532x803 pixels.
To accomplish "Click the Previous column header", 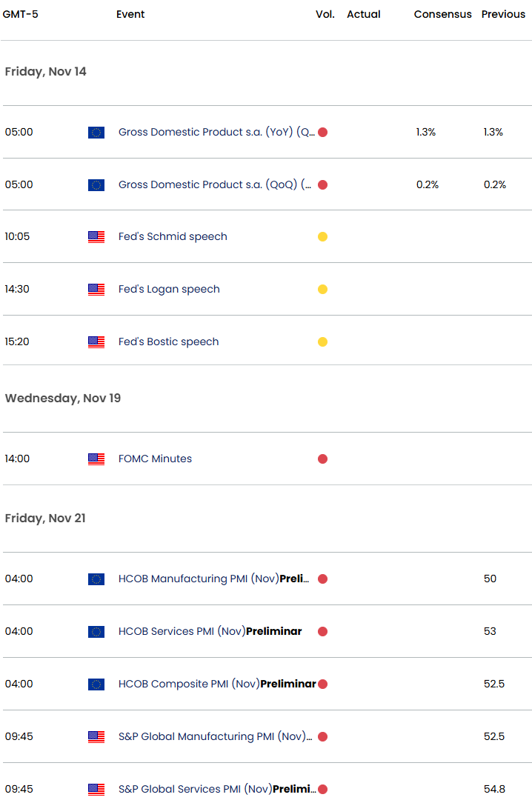I will pos(503,15).
